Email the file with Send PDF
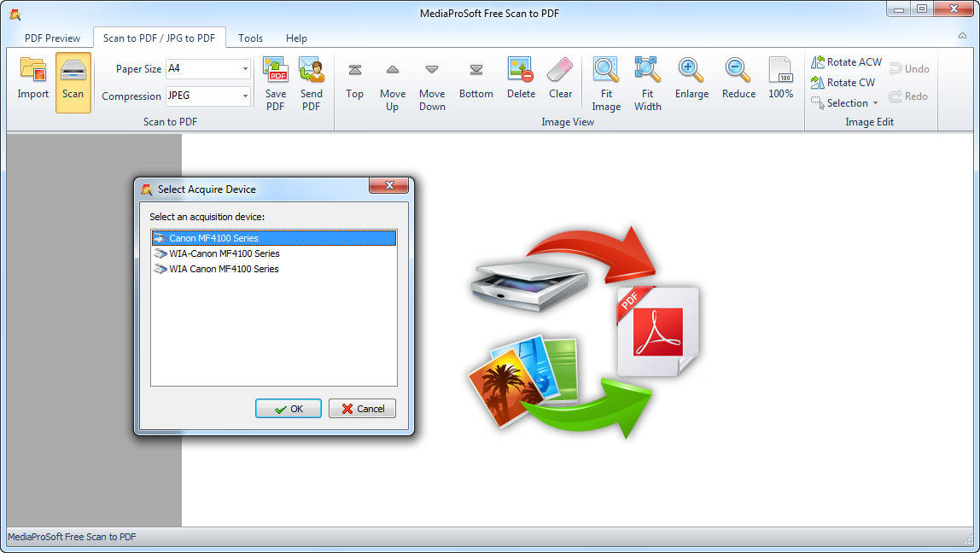980x553 pixels. pyautogui.click(x=312, y=84)
